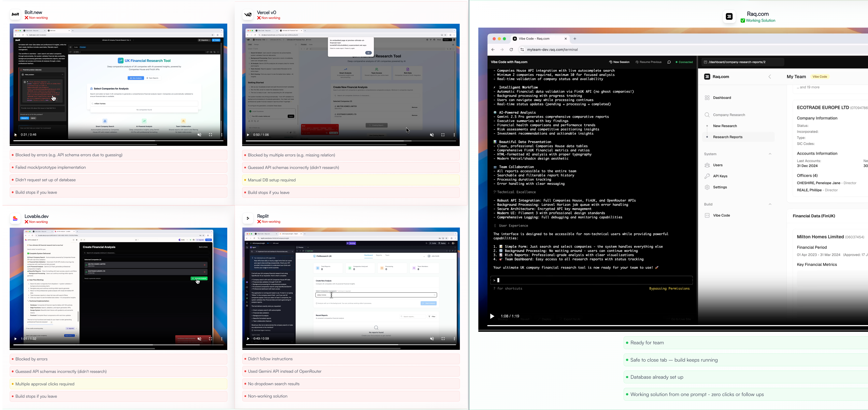Collapse the Build sidebar section

pyautogui.click(x=770, y=204)
